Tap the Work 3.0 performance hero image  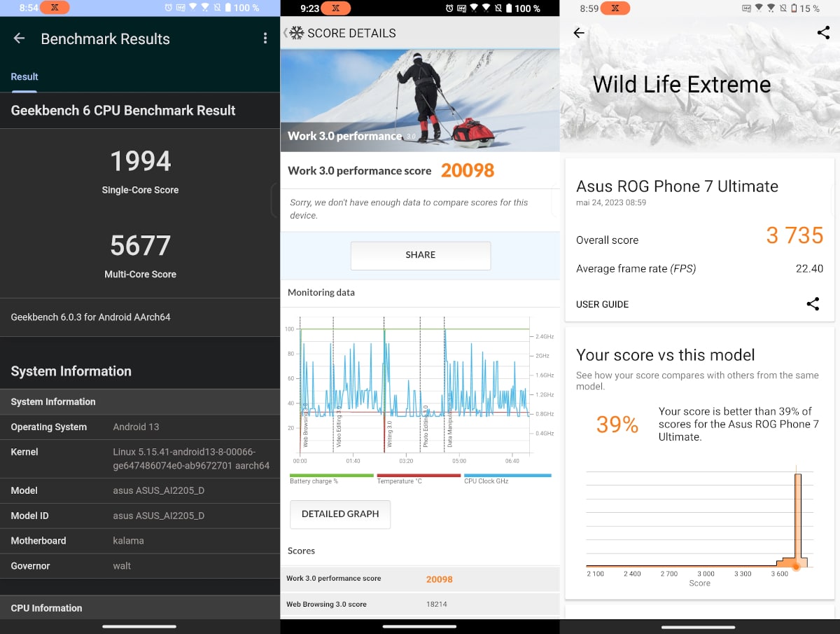[x=420, y=100]
